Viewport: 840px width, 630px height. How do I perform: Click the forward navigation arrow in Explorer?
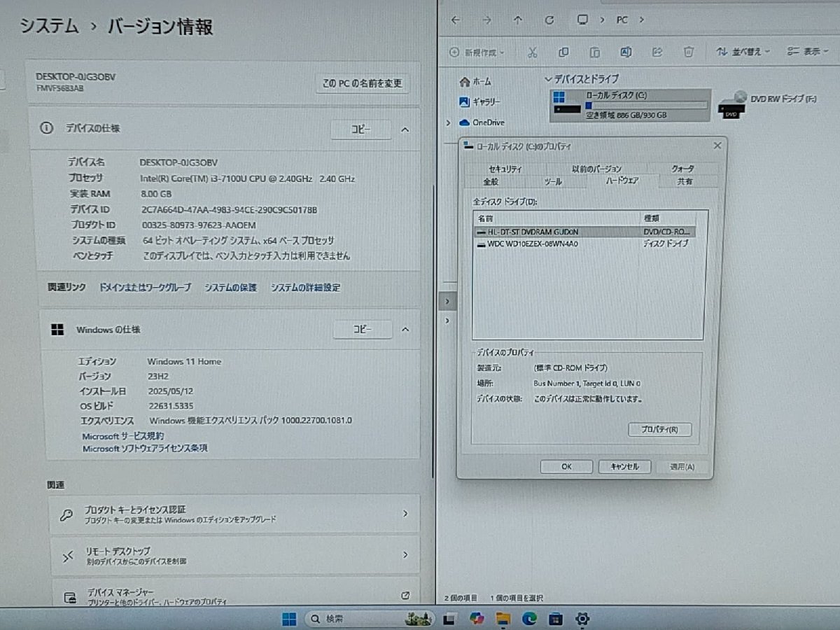(x=486, y=20)
